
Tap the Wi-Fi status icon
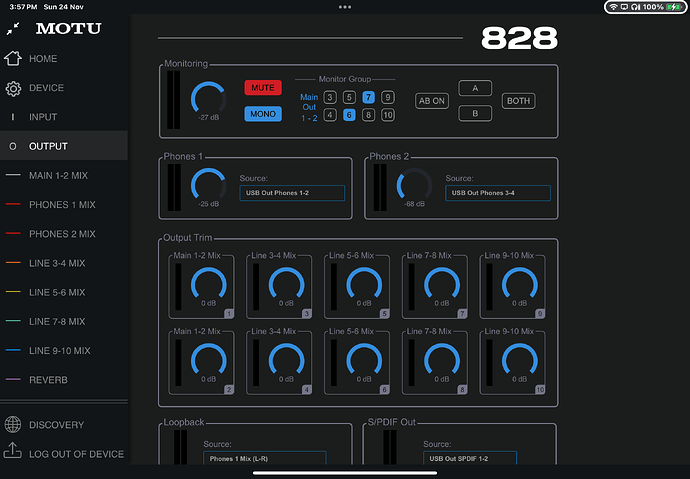pyautogui.click(x=613, y=7)
